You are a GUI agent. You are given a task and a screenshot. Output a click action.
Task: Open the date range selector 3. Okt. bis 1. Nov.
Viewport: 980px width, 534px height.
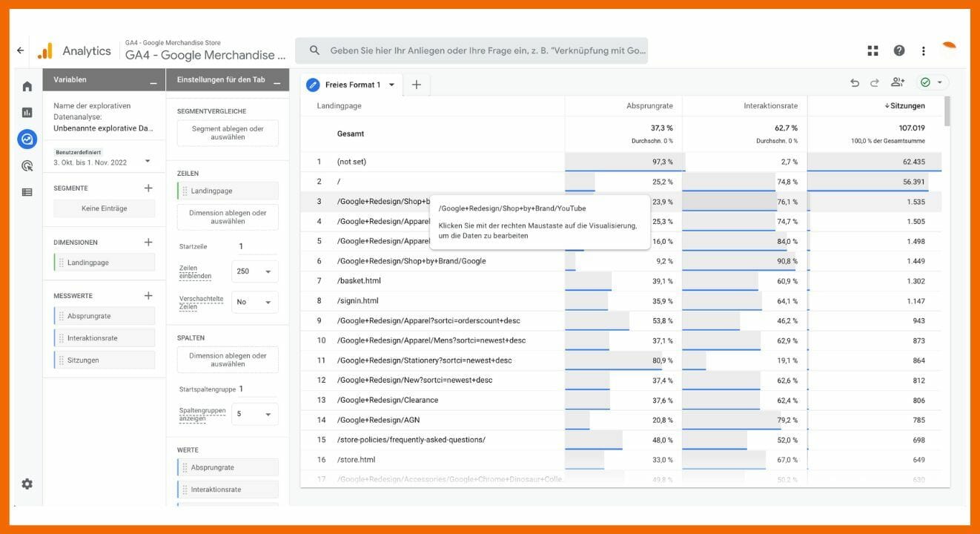104,162
